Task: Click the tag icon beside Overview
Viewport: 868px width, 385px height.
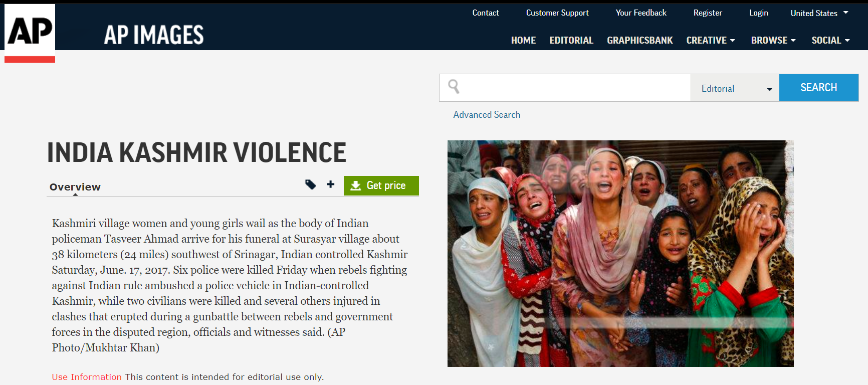Action: click(x=311, y=184)
